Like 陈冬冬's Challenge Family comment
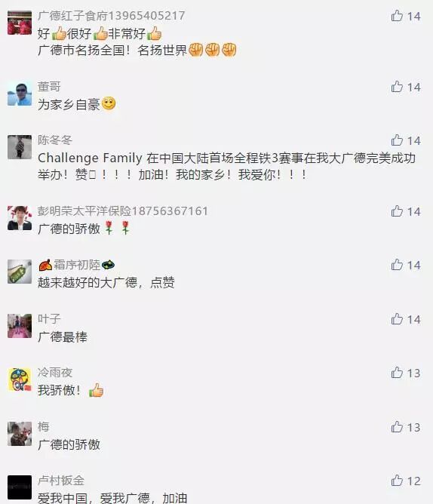The image size is (433, 504). pyautogui.click(x=397, y=140)
